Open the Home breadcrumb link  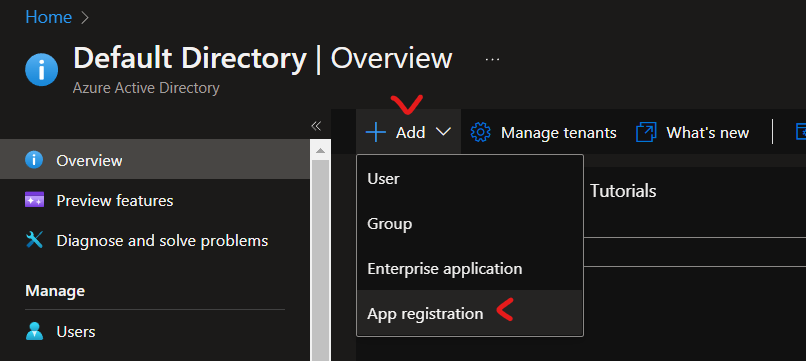point(48,17)
